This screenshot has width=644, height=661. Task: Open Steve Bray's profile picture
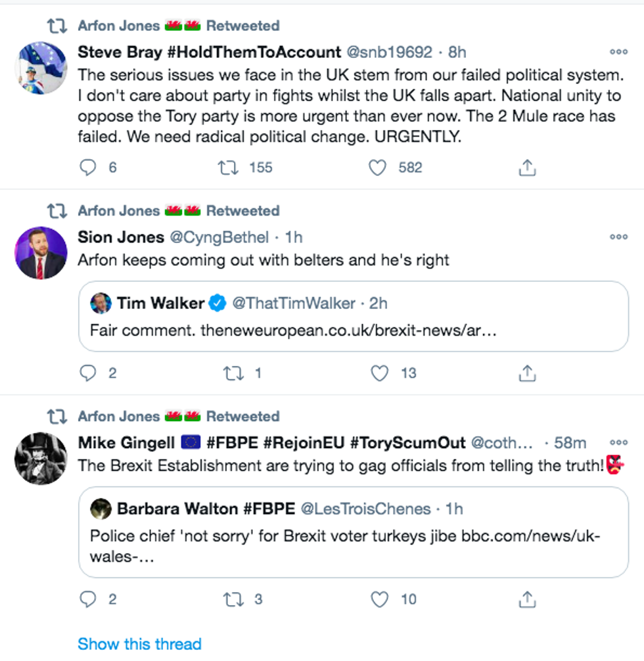(41, 68)
